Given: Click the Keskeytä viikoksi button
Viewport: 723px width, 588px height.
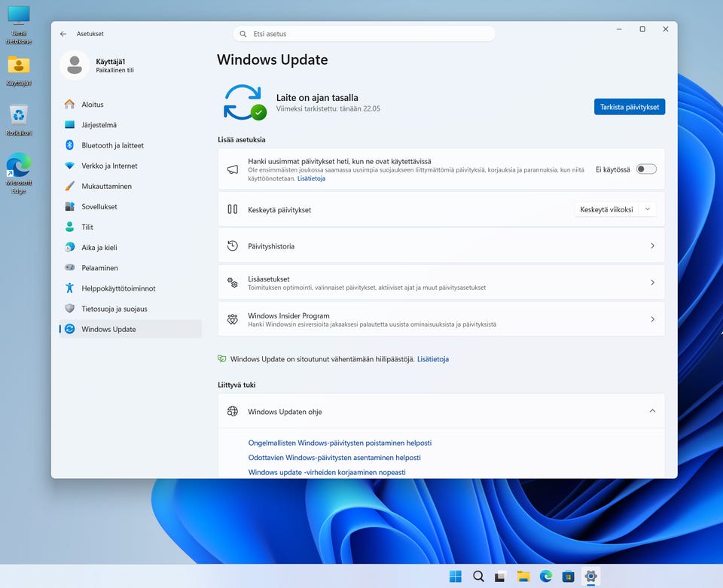Looking at the screenshot, I should click(x=606, y=209).
